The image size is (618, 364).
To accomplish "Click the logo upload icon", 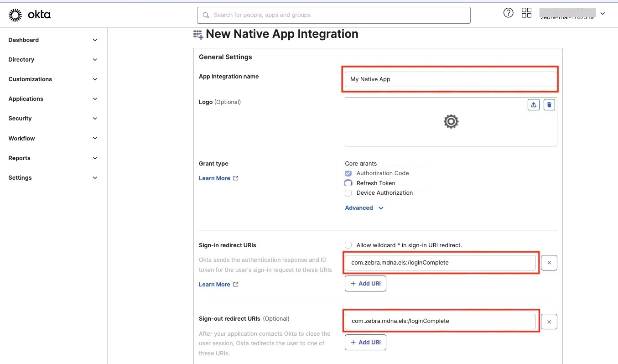I will tap(533, 105).
